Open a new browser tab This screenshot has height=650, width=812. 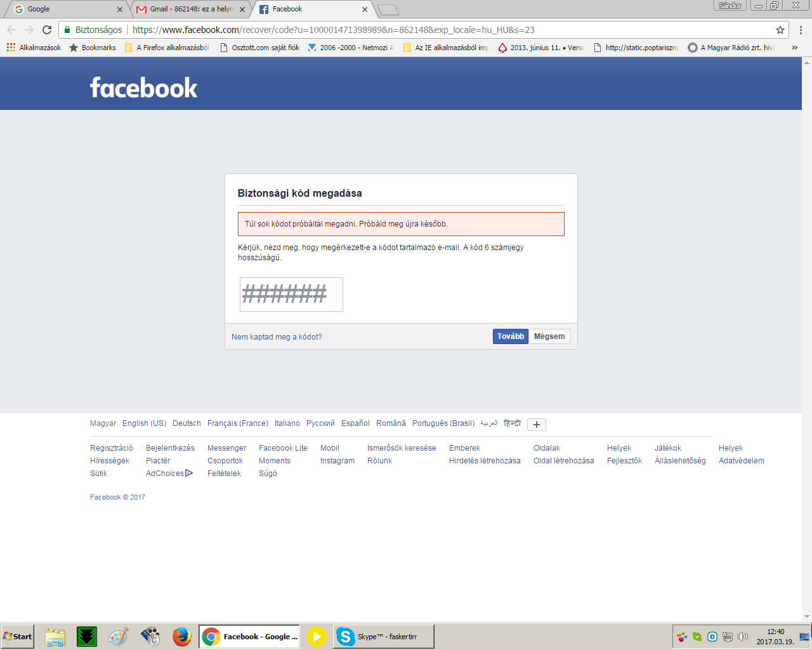(x=388, y=10)
